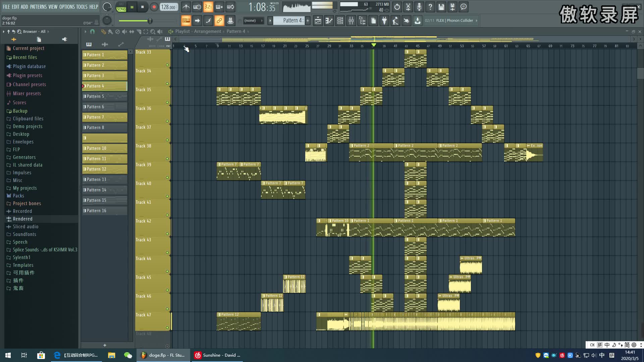The height and width of the screenshot is (362, 644).
Task: Open the TOOLS menu
Action: (x=82, y=6)
